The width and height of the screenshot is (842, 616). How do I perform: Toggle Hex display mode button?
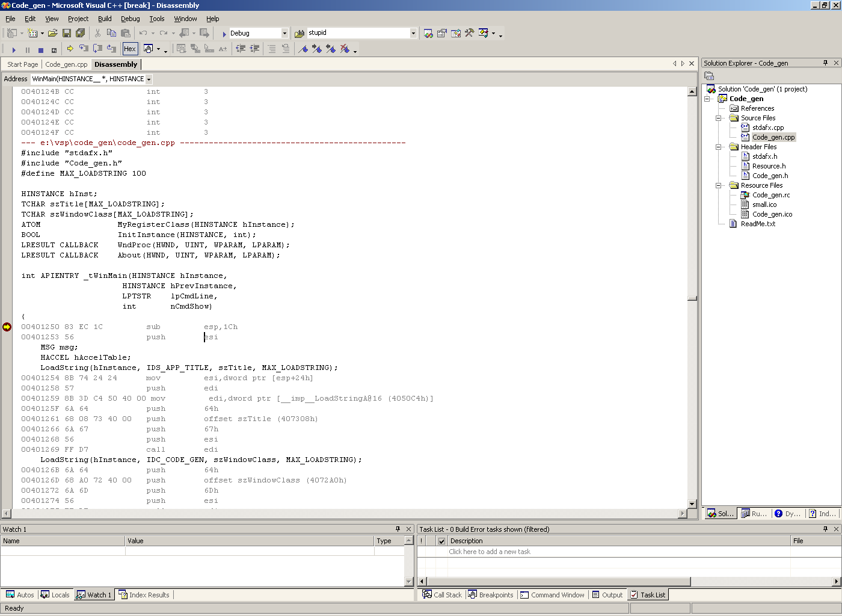pyautogui.click(x=129, y=49)
